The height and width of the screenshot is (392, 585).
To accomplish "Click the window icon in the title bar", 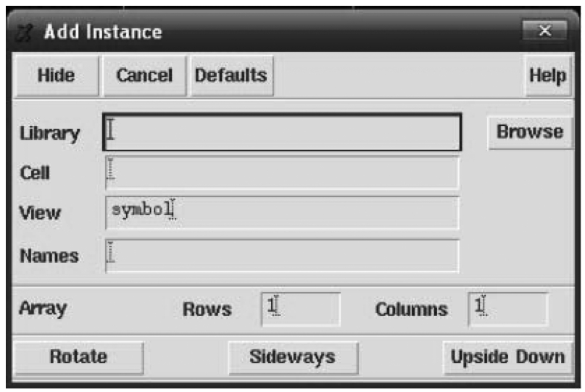I will click(25, 33).
